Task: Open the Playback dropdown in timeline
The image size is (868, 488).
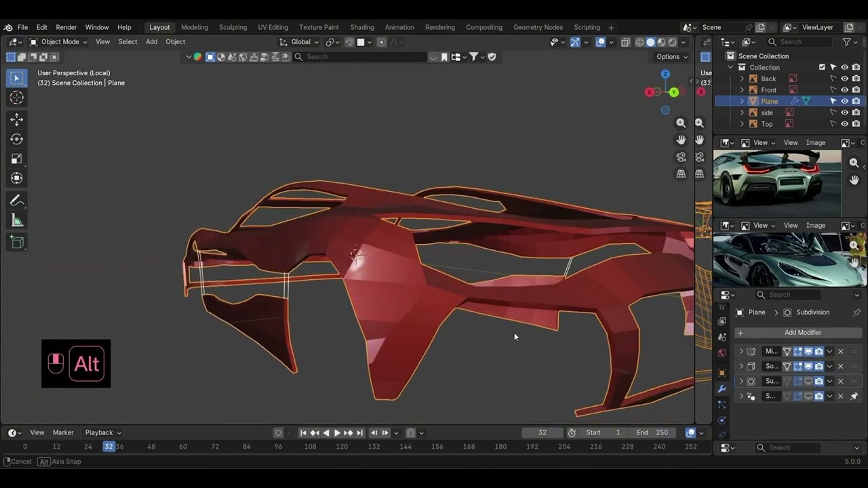Action: click(x=103, y=432)
